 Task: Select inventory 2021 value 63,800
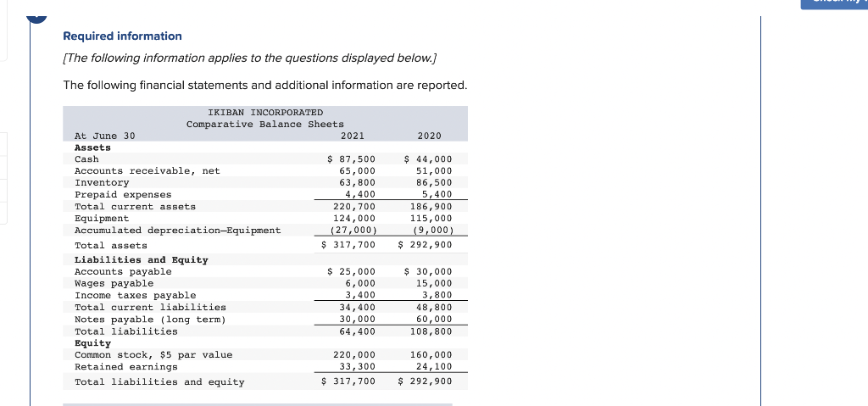pos(358,183)
